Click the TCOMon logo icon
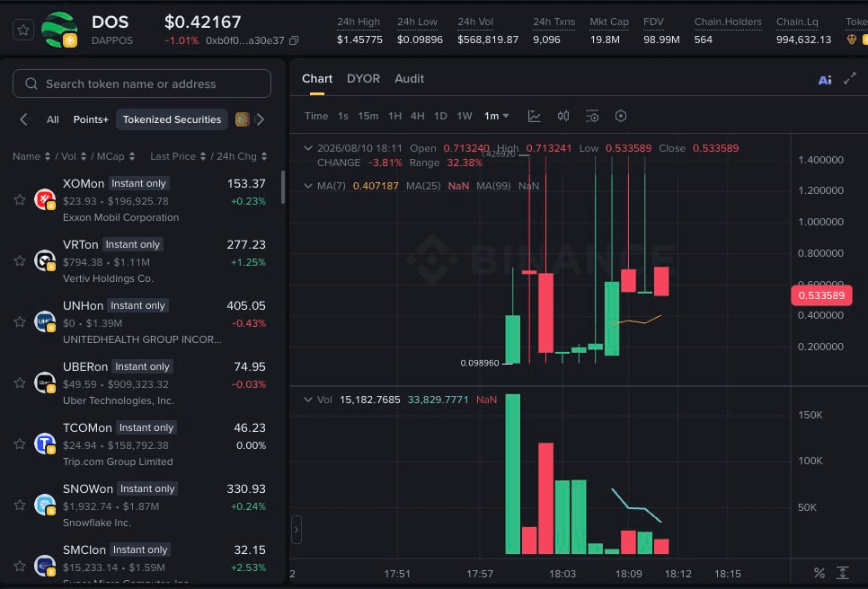868x589 pixels. [45, 444]
